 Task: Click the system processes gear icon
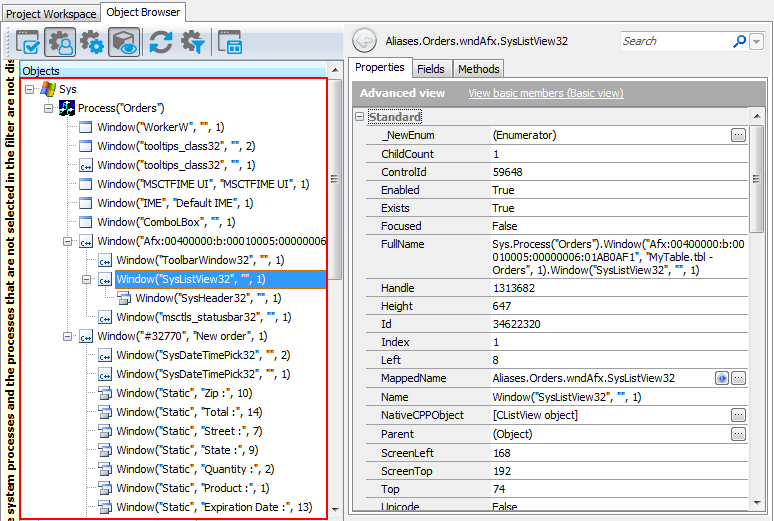click(x=92, y=42)
